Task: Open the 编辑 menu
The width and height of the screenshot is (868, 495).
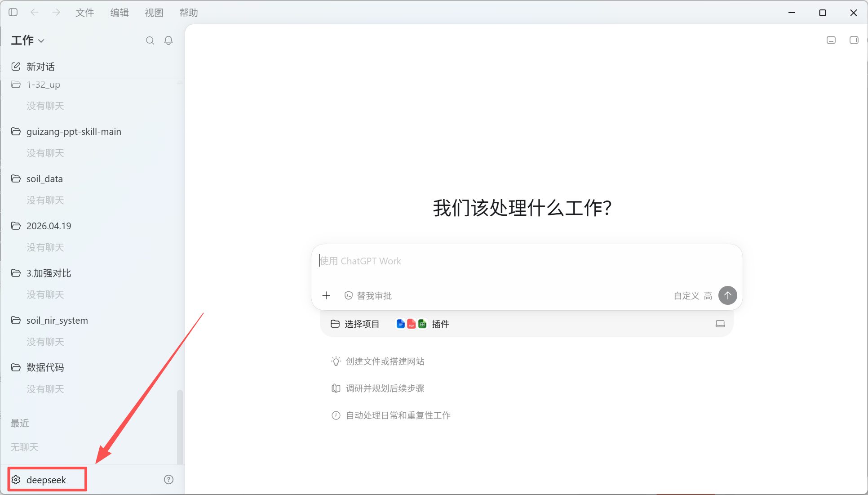Action: tap(119, 13)
